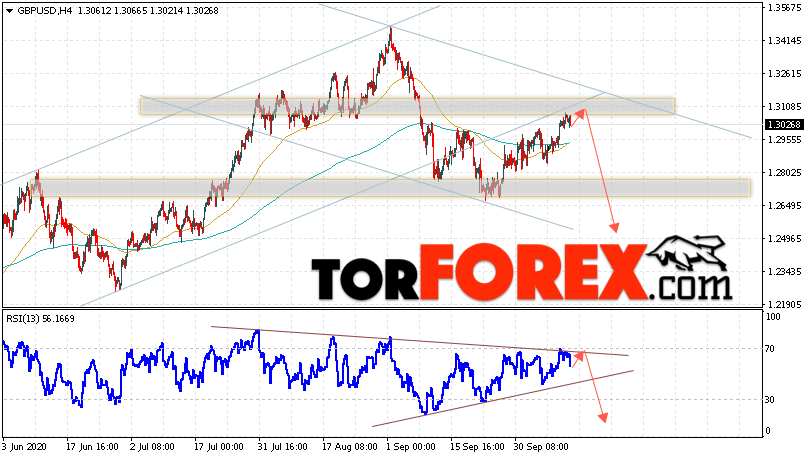
Task: Click price level 1.29555 on the scale
Action: click(784, 140)
